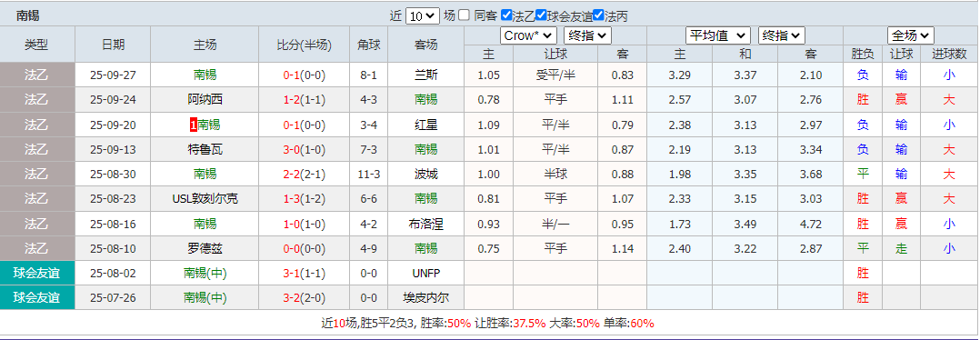The width and height of the screenshot is (980, 340).
Task: Open score 3-1(1-1) against UNFP
Action: [x=305, y=273]
